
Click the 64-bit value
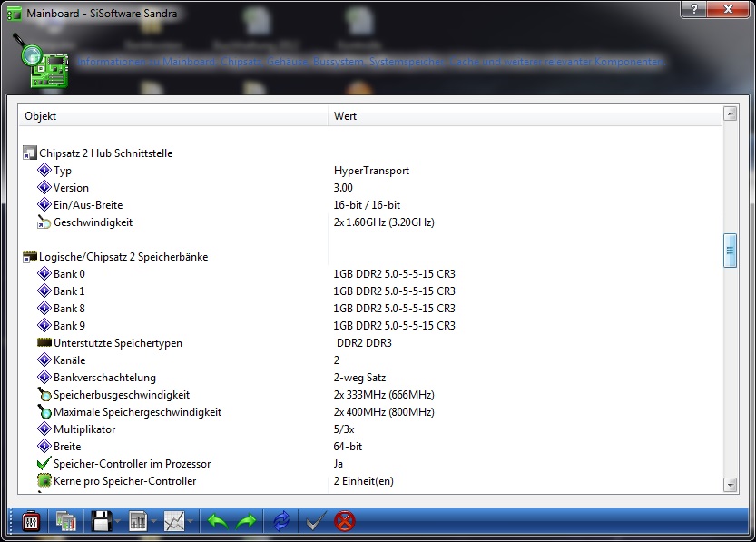(348, 447)
